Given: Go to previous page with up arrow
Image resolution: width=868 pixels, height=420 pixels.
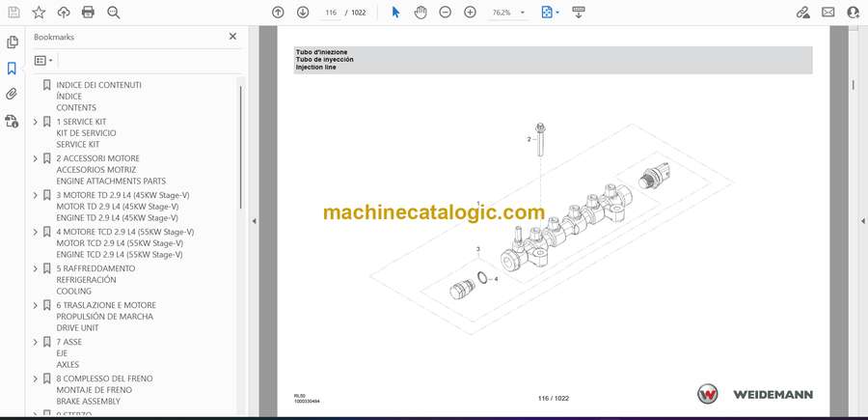Looking at the screenshot, I should tap(278, 13).
